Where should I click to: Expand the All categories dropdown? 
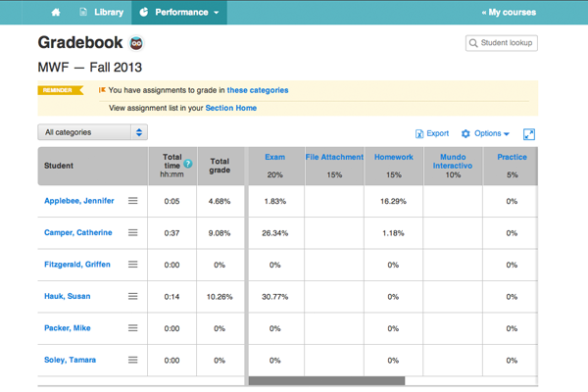coord(92,132)
